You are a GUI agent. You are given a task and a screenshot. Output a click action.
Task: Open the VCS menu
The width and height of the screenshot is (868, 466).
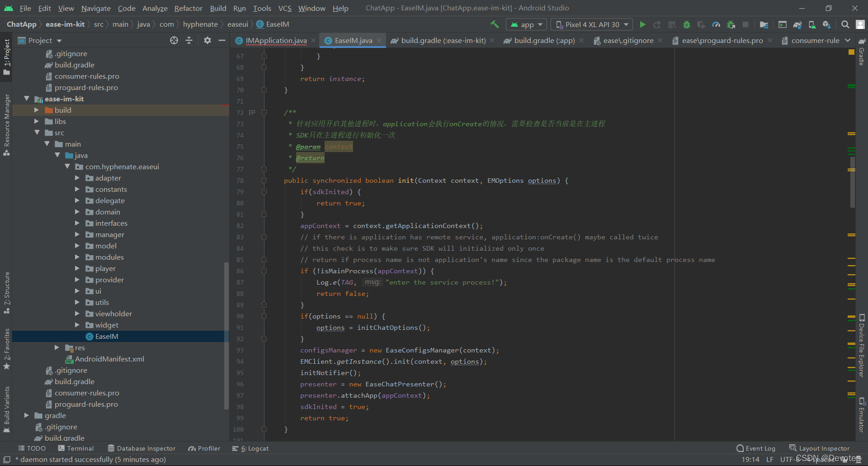285,8
